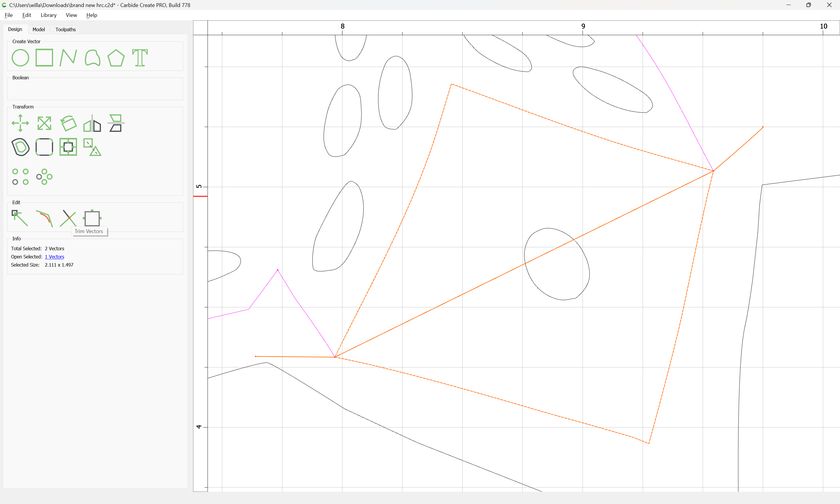
Task: Open the Library menu
Action: (48, 15)
